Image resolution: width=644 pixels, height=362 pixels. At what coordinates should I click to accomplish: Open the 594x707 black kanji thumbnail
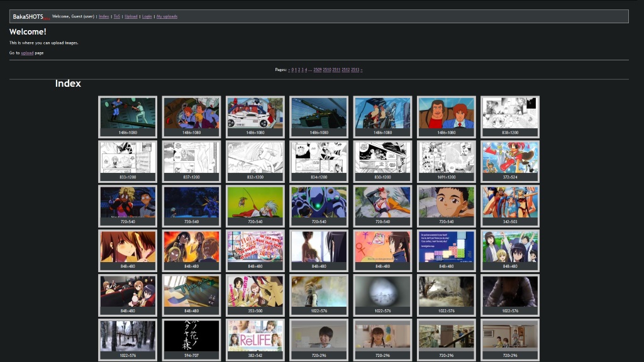[191, 340]
